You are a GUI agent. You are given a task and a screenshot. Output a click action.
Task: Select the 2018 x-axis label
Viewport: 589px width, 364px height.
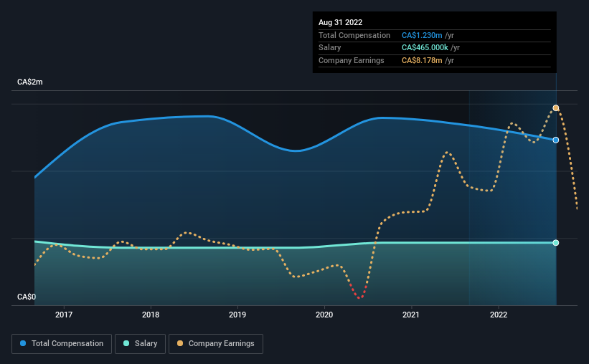(x=151, y=315)
